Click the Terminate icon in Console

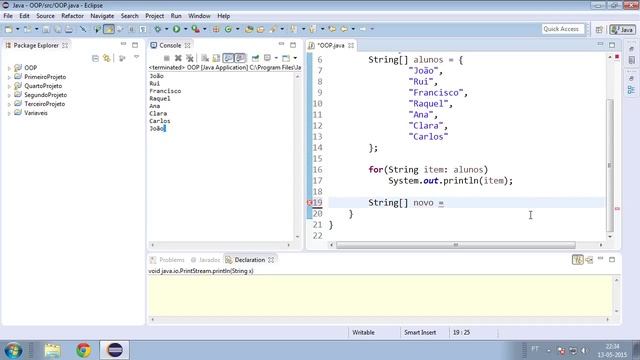click(167, 58)
